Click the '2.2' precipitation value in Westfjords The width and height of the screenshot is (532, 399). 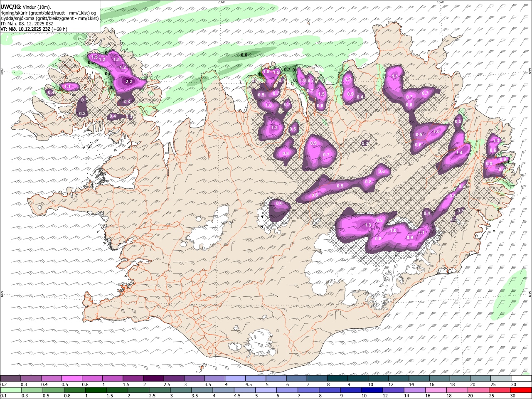[x=129, y=81]
